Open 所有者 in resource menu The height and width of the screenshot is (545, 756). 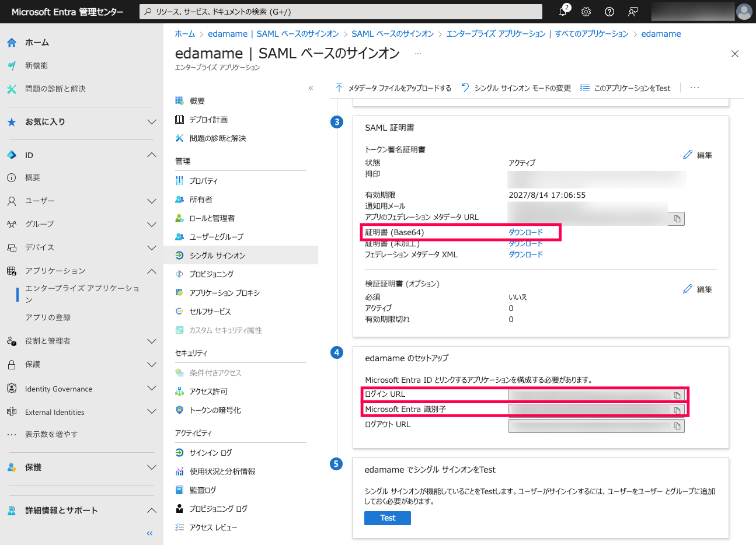point(201,200)
